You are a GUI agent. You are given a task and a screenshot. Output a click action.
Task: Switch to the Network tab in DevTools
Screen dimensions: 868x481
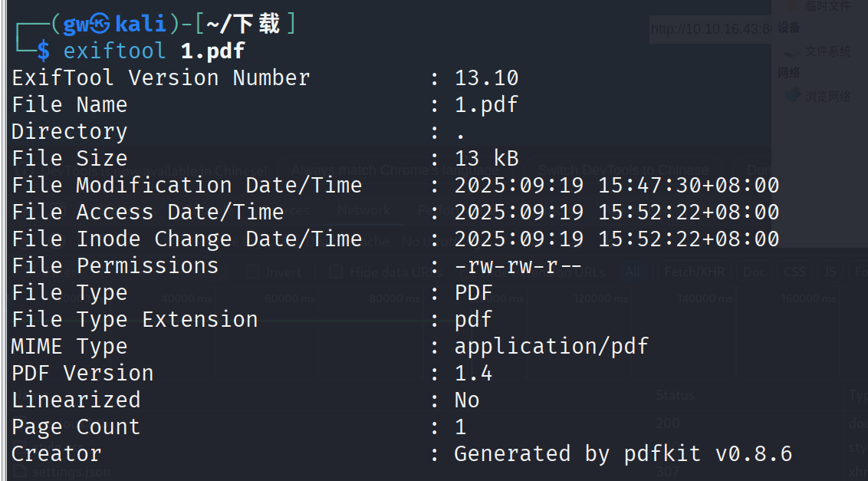click(363, 210)
